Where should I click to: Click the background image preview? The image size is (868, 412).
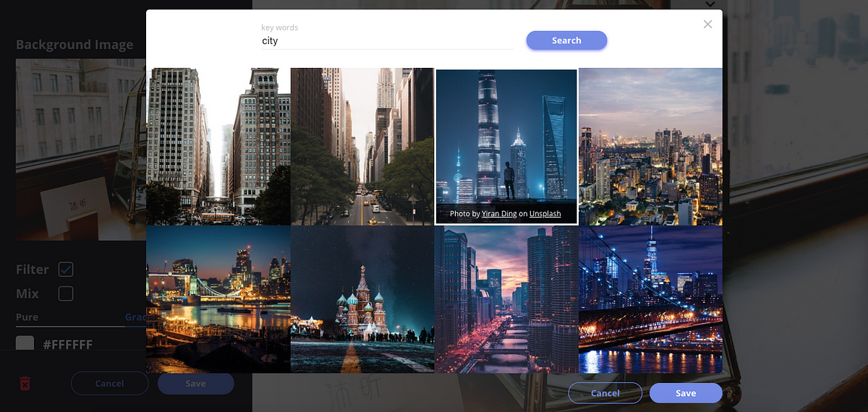[x=81, y=150]
